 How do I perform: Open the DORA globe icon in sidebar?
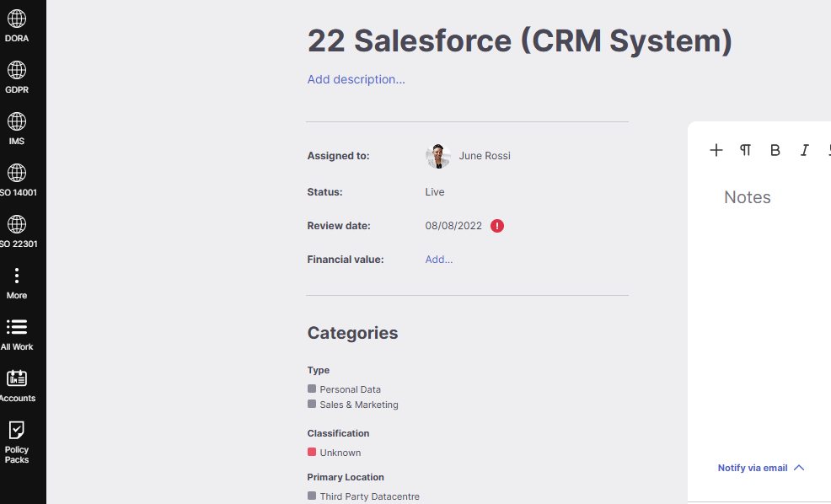click(x=16, y=19)
